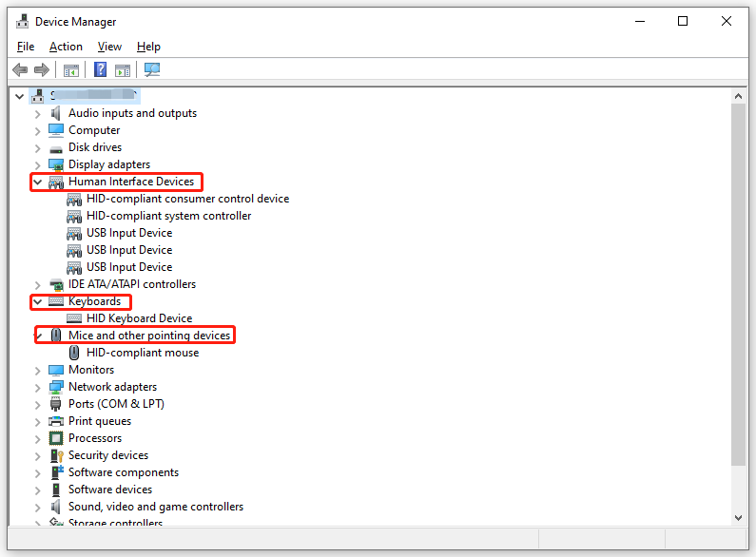Collapse the root computer node chevron
Image resolution: width=756 pixels, height=557 pixels.
pyautogui.click(x=19, y=96)
